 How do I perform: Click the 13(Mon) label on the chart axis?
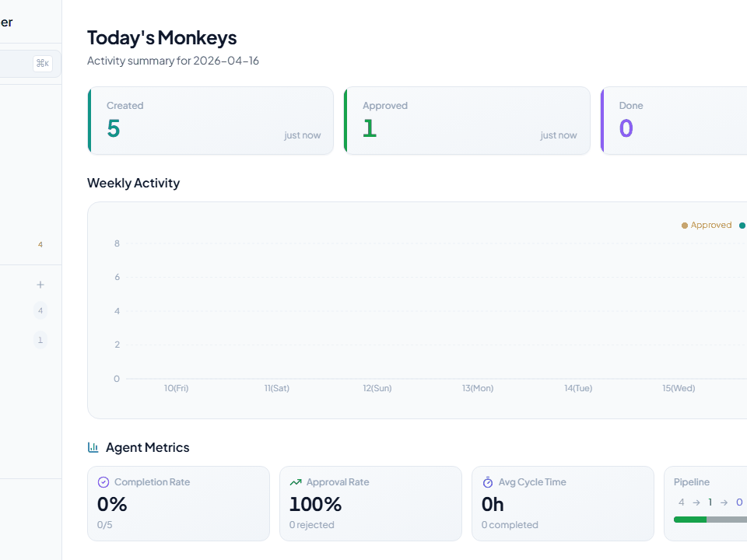click(477, 388)
